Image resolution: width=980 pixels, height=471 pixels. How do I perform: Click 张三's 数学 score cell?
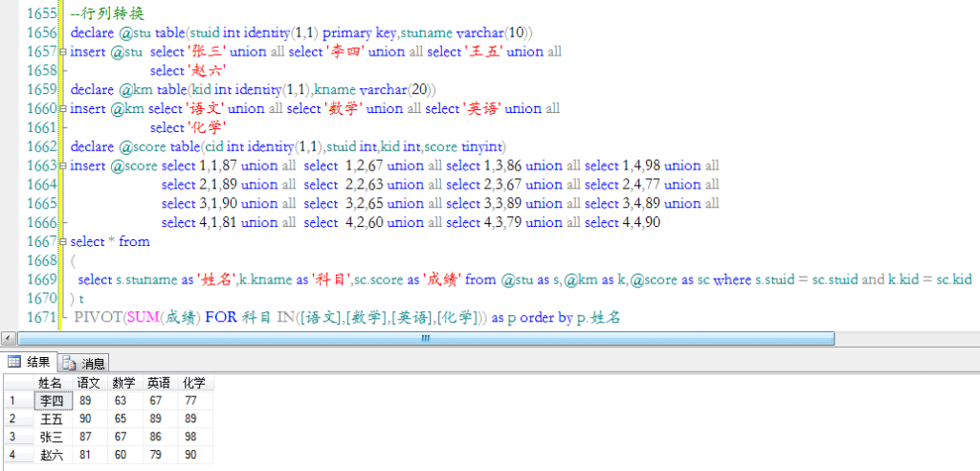[x=125, y=437]
